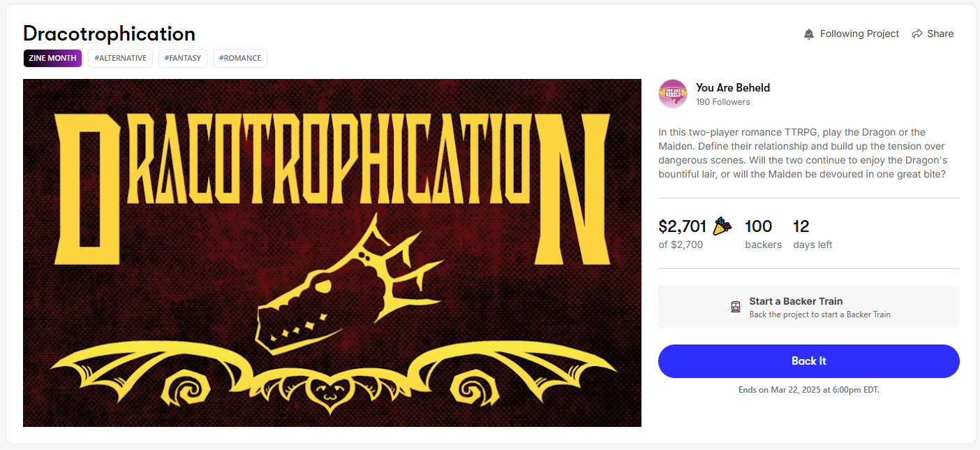Click the 100 backers count
Viewport: 980px width, 450px height.
(x=759, y=226)
